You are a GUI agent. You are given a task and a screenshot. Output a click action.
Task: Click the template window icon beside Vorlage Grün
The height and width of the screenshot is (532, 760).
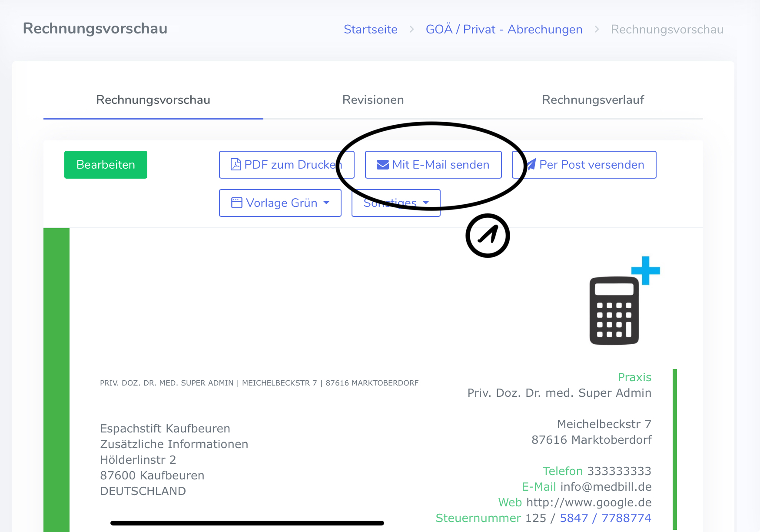pos(236,203)
